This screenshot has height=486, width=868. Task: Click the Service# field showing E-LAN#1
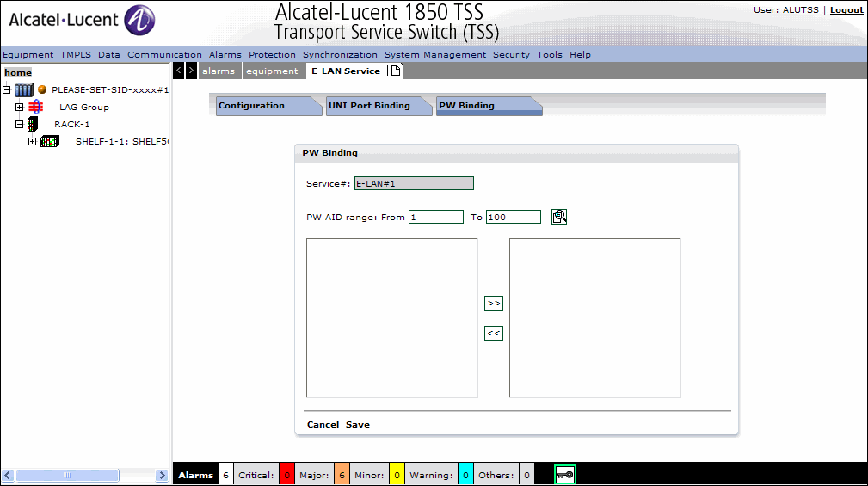tap(414, 183)
